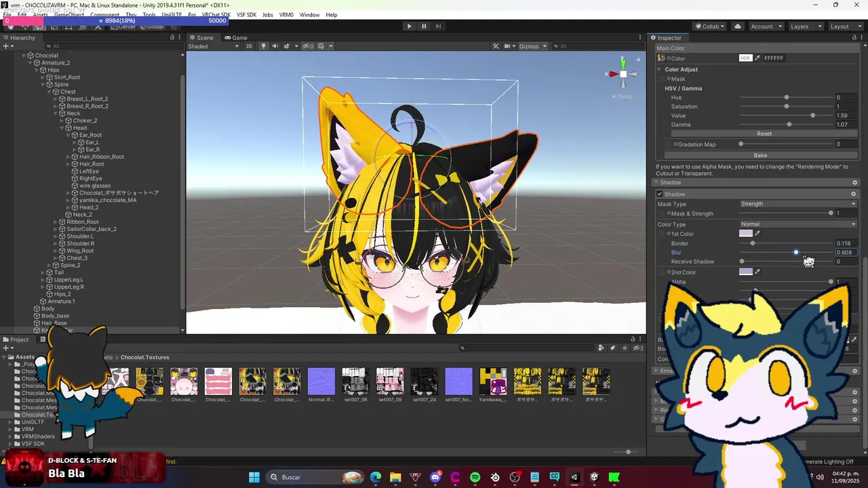The width and height of the screenshot is (868, 488).
Task: Click the 1st Color swatch
Action: [x=746, y=234]
